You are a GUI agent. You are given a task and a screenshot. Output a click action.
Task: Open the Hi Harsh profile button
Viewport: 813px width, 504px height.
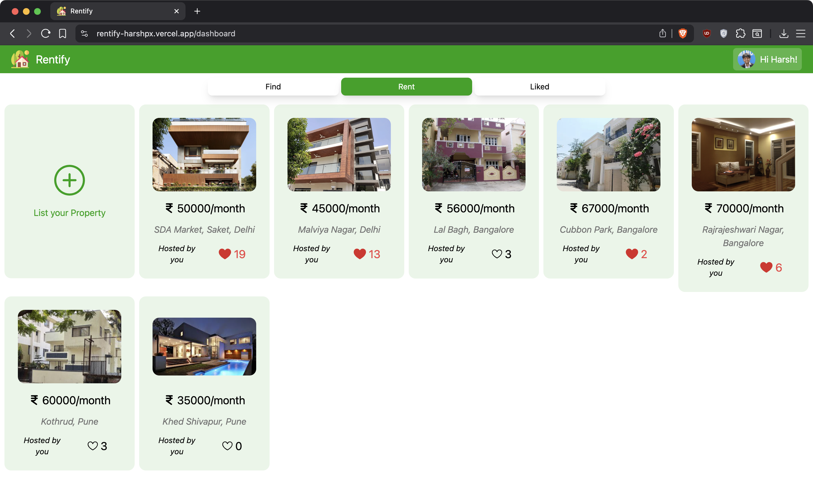[767, 59]
